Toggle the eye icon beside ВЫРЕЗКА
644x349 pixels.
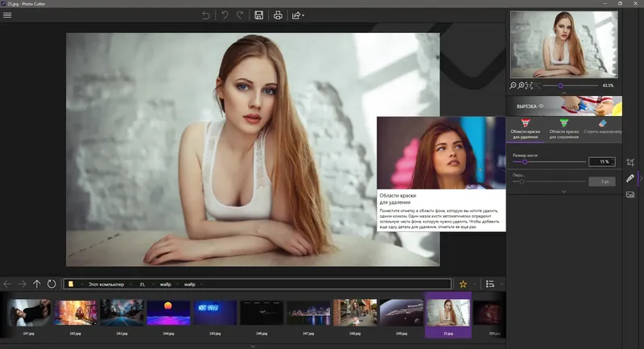541,106
